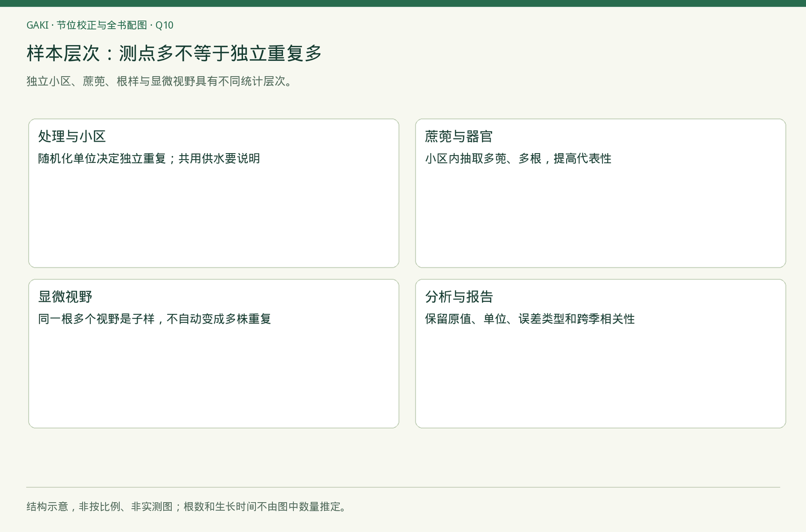Click text '保留原值、单位、误差类型和跨季相关性'

529,318
